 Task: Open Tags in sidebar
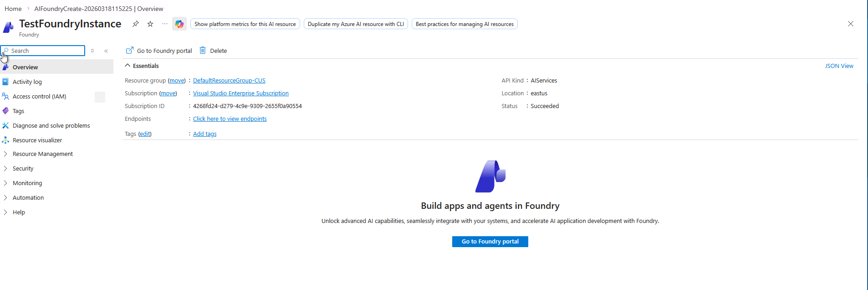pyautogui.click(x=19, y=111)
